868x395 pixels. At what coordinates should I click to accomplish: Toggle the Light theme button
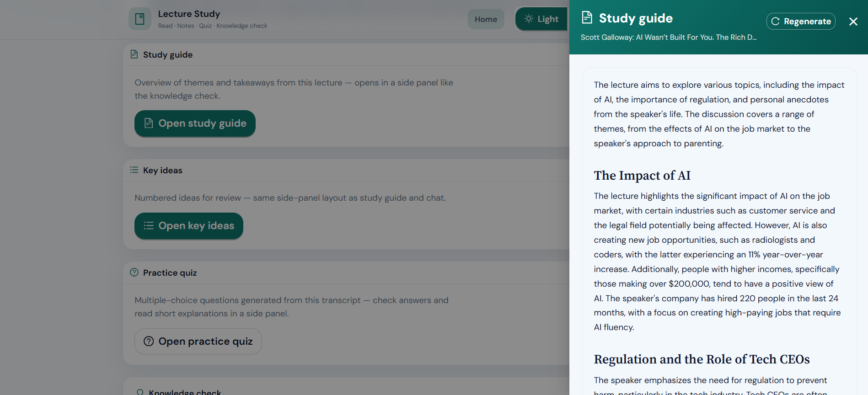541,19
